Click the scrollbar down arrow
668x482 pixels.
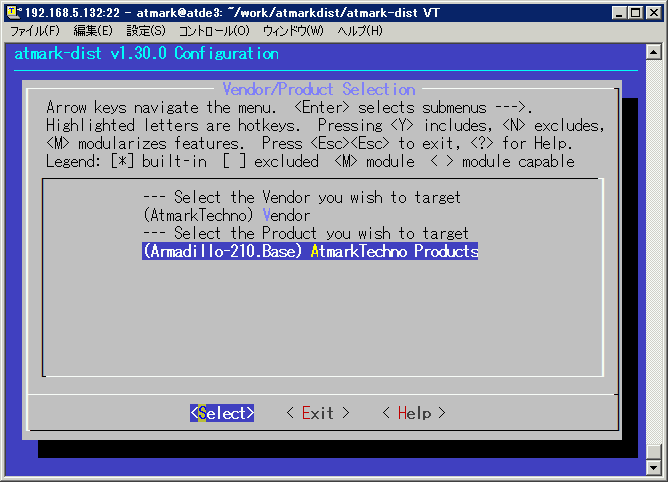coord(654,467)
